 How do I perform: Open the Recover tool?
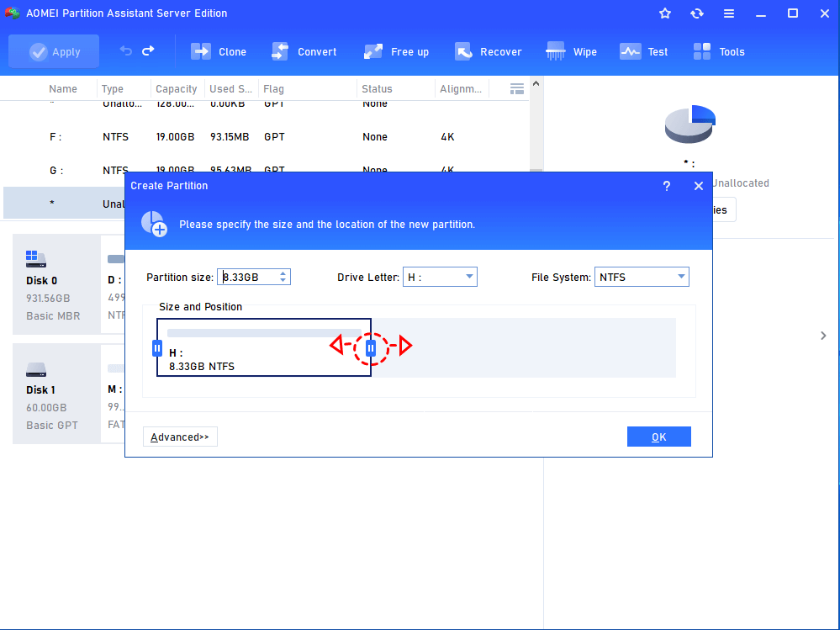click(488, 51)
